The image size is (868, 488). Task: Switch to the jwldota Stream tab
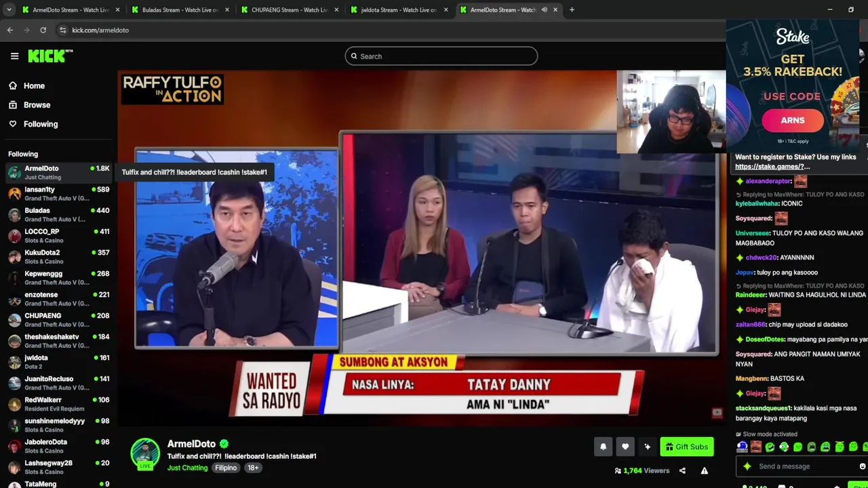(400, 9)
